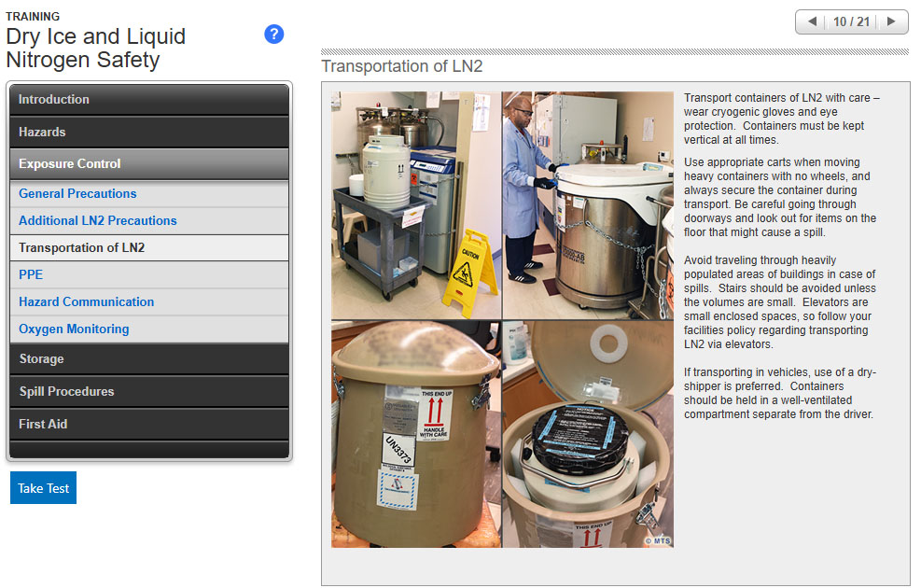Open the Hazard Communication page
The width and height of the screenshot is (921, 588).
[86, 302]
